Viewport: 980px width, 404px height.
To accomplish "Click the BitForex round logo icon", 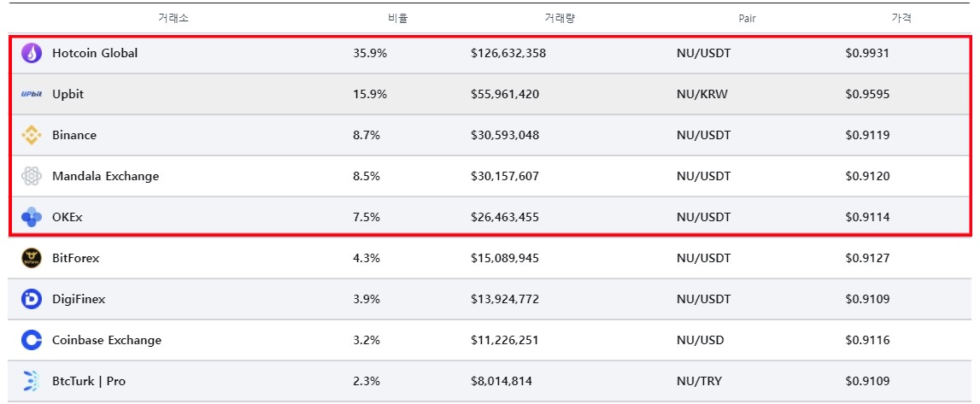I will pos(32,258).
